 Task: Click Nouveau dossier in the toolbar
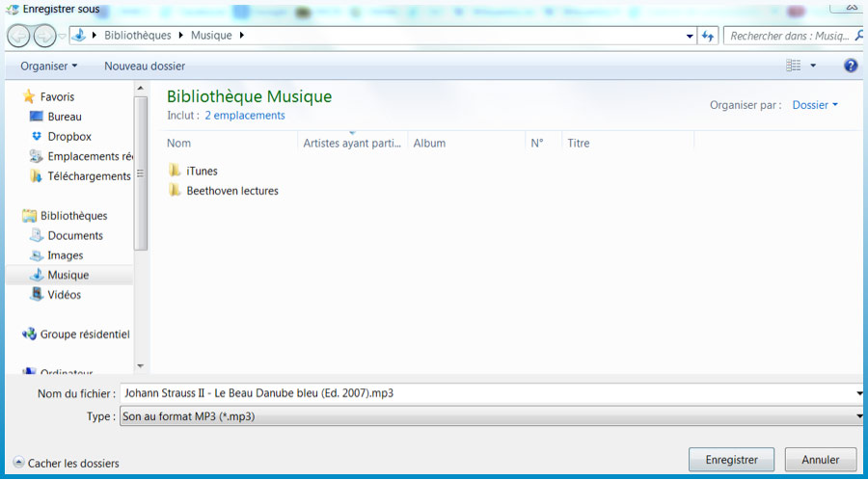pyautogui.click(x=145, y=66)
